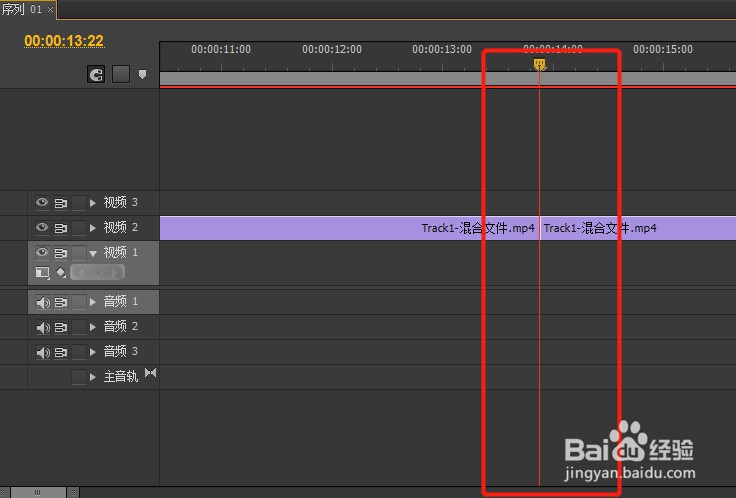The height and width of the screenshot is (498, 736).
Task: Open Show Keyframes menu for 视频 1
Action: (61, 272)
